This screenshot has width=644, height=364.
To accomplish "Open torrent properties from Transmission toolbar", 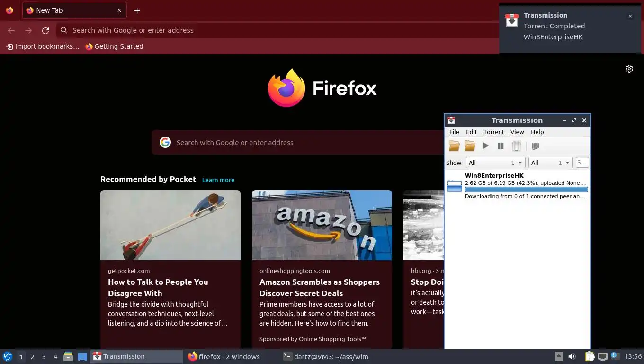I will click(x=536, y=146).
